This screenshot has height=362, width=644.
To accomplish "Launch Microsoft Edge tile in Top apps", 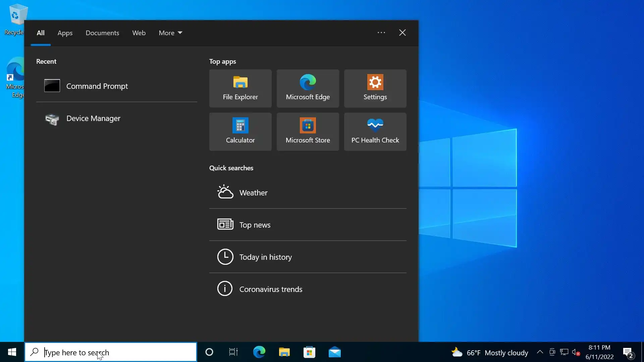I will point(308,88).
